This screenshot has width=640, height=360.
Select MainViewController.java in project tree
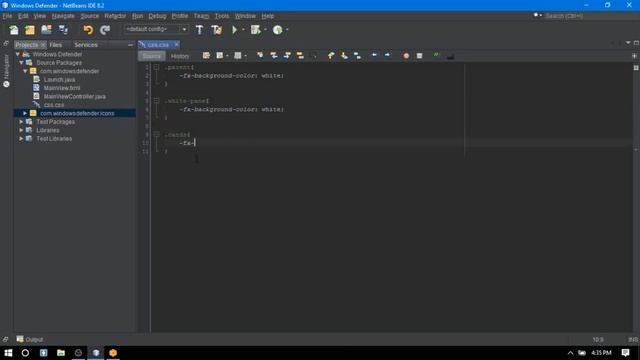coord(75,96)
